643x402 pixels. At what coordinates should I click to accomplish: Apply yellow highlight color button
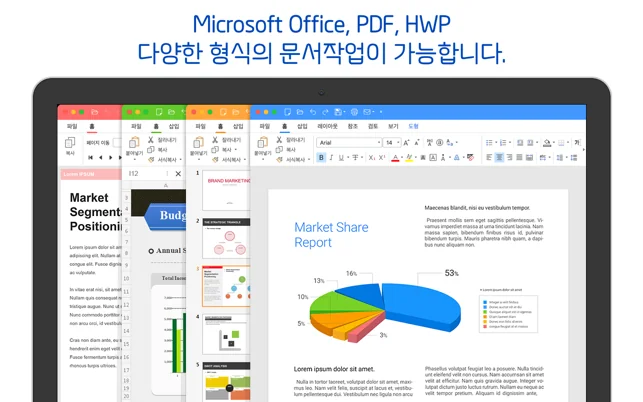pos(409,158)
